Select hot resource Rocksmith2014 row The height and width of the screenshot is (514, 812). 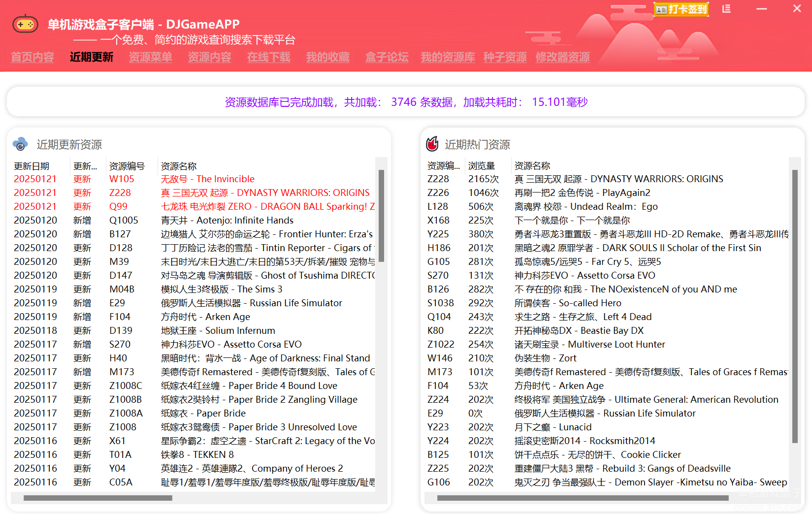(x=607, y=441)
